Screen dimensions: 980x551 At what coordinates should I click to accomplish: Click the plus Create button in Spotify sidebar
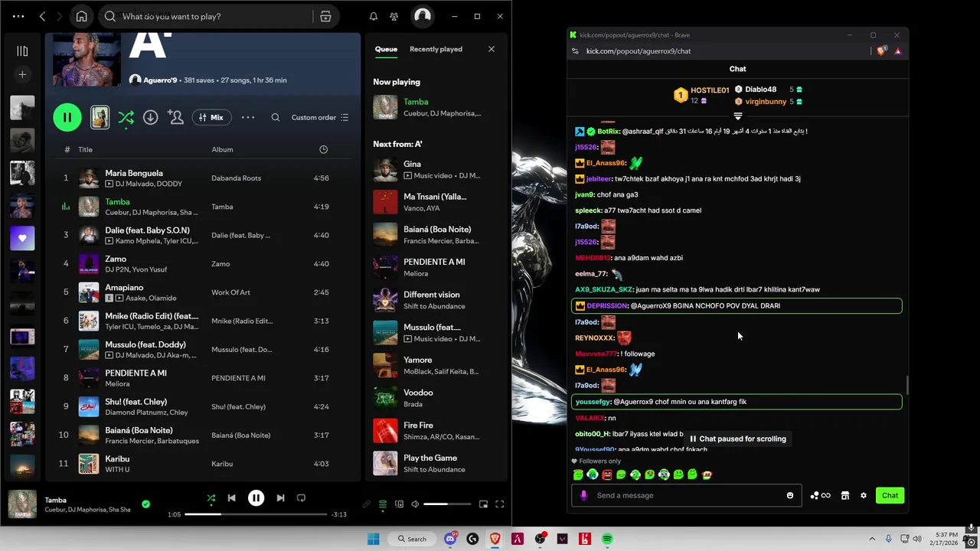22,74
